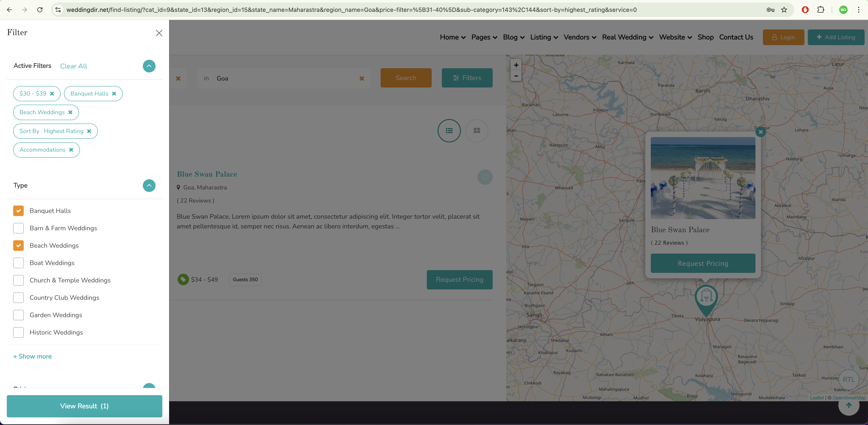The width and height of the screenshot is (868, 425).
Task: Check the Garden Weddings checkbox
Action: point(18,315)
